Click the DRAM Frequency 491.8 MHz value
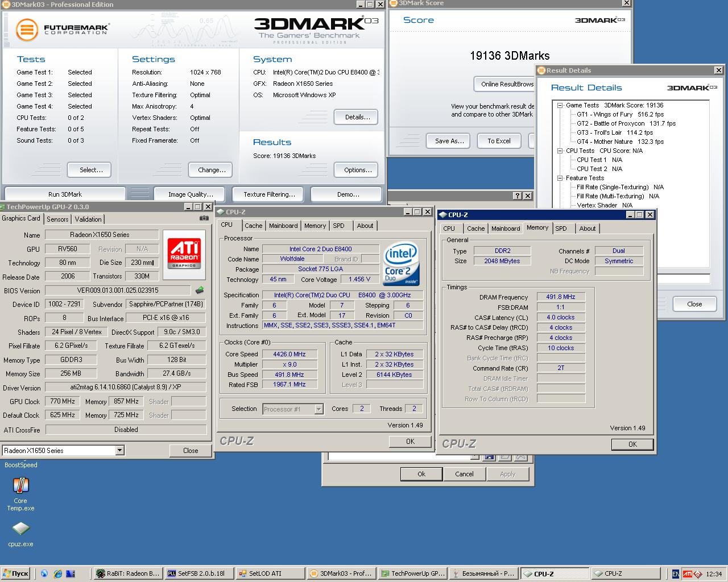728x582 pixels. coord(561,297)
